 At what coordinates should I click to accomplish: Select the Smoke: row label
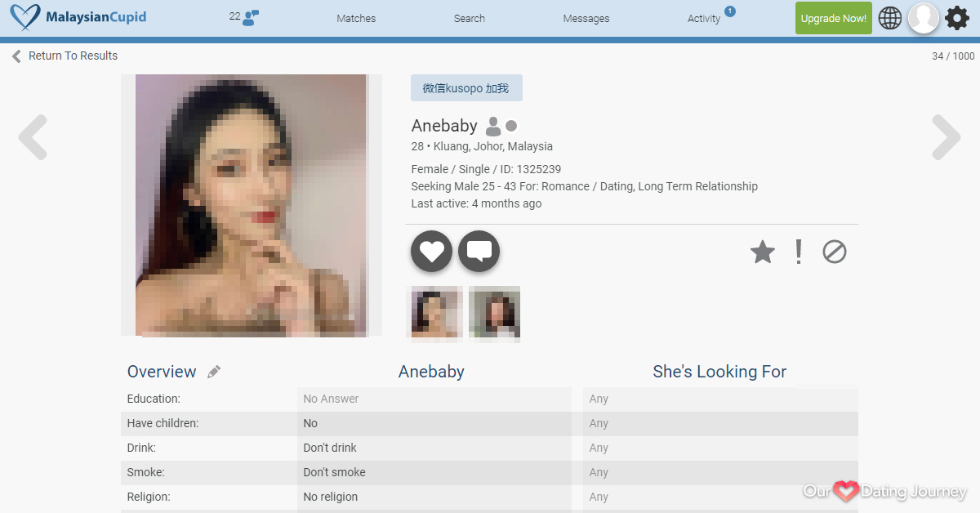click(144, 472)
